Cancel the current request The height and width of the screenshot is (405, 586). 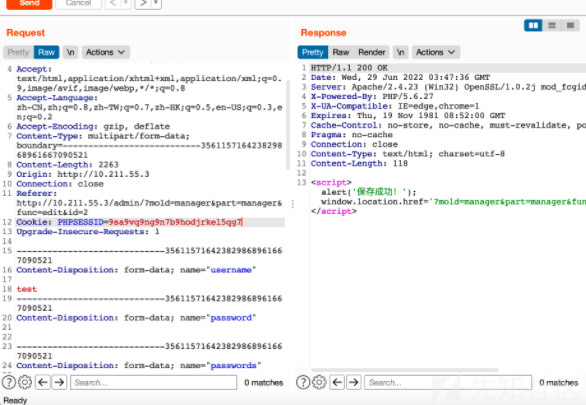pyautogui.click(x=78, y=3)
